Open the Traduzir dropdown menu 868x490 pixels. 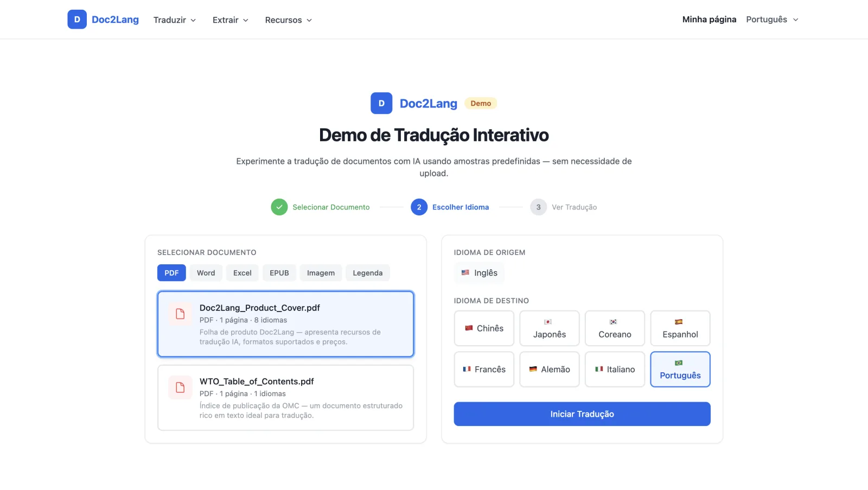click(175, 20)
